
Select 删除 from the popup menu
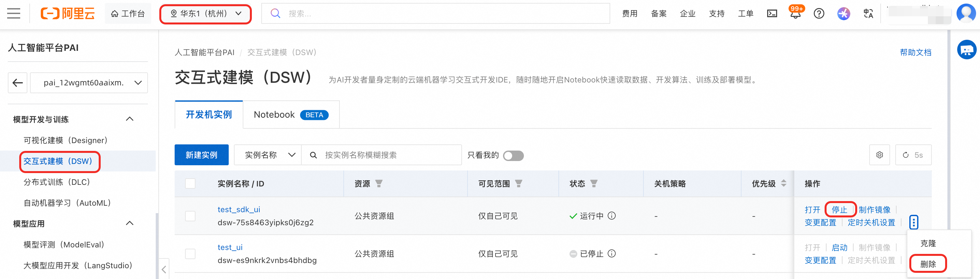[x=928, y=264]
